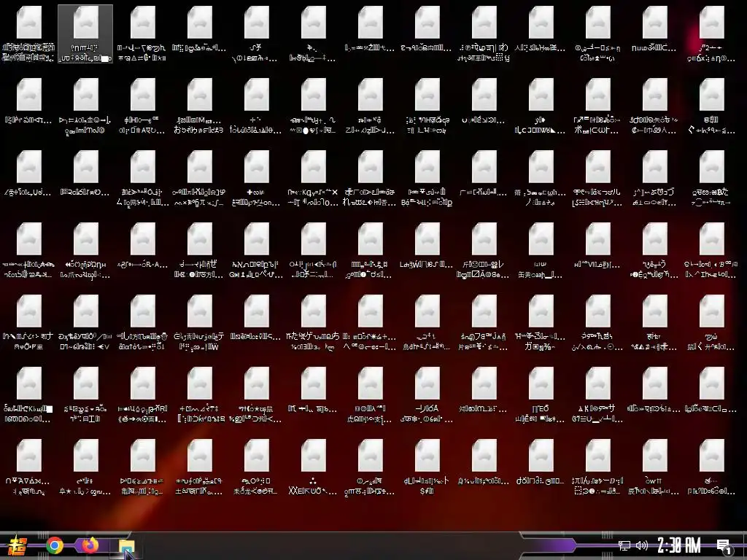Click the 2:38 AM taskbar clock
Screen dimensions: 747x560
point(679,545)
